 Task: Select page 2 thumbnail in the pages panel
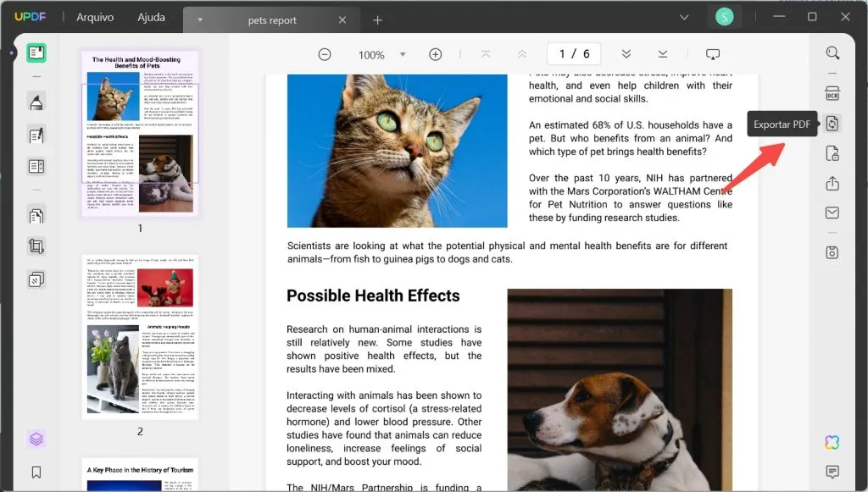tap(140, 337)
